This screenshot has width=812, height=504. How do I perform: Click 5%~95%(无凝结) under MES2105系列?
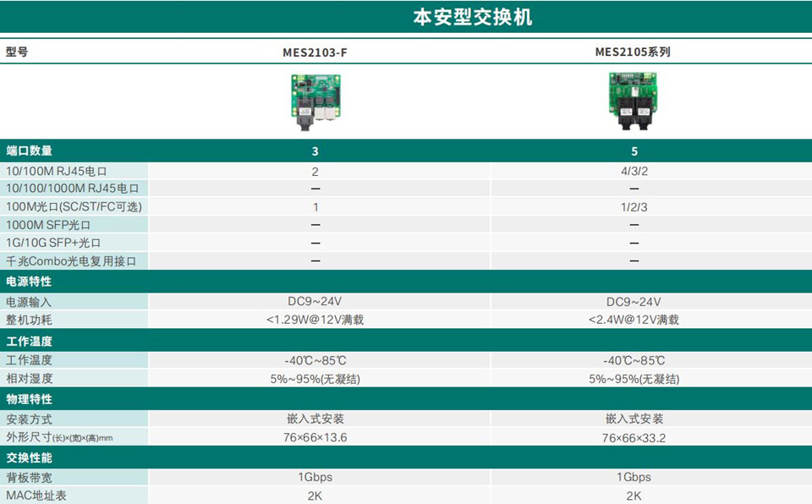point(634,379)
